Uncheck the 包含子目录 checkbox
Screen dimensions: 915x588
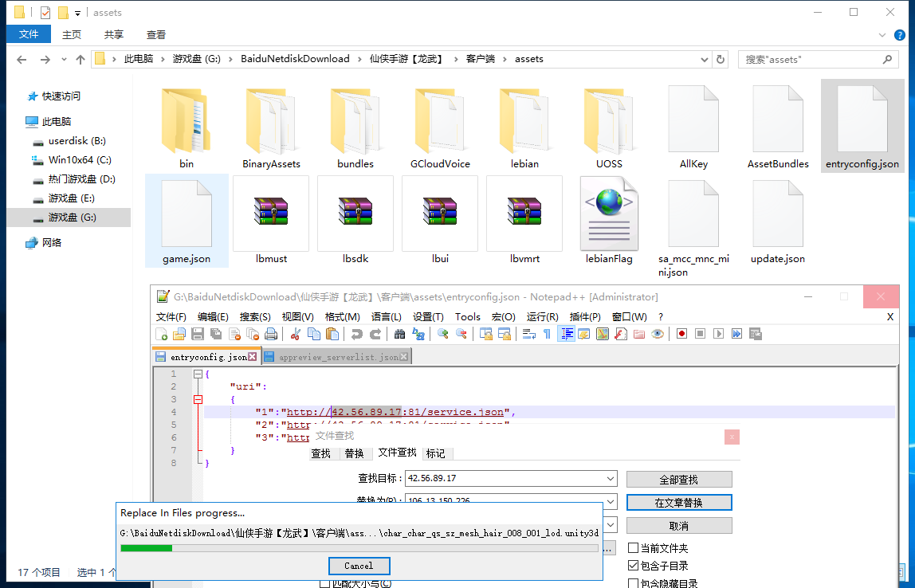point(634,566)
